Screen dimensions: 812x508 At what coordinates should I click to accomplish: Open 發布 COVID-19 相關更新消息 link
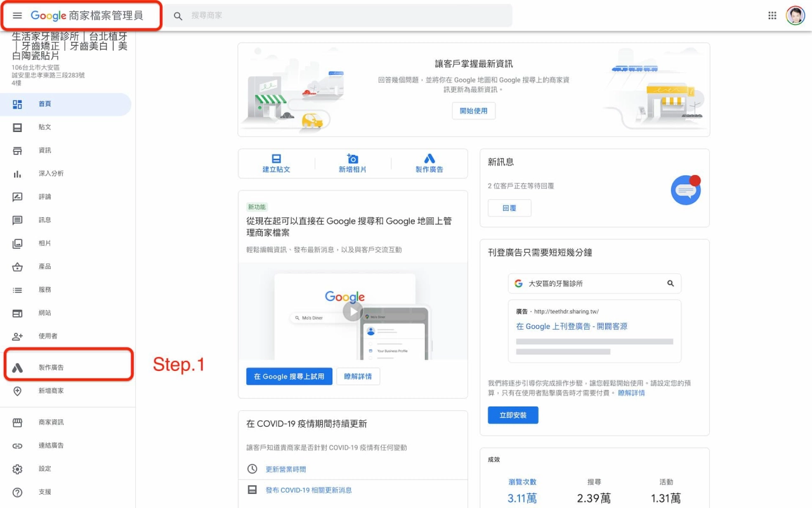(308, 490)
